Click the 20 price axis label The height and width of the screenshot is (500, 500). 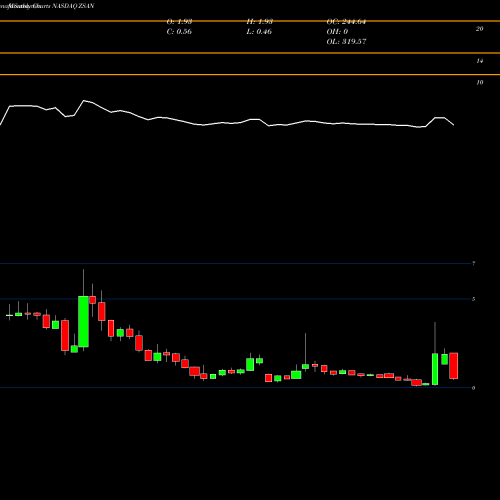[x=479, y=29]
